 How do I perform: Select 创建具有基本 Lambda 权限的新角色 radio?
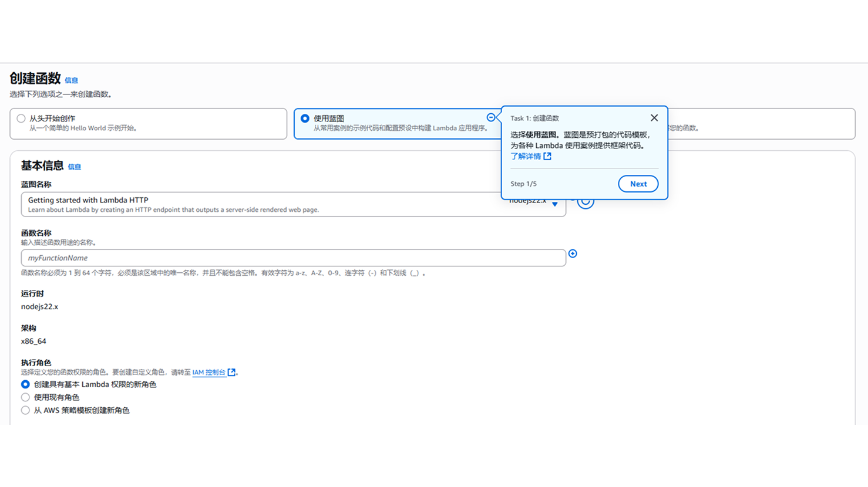(x=25, y=384)
